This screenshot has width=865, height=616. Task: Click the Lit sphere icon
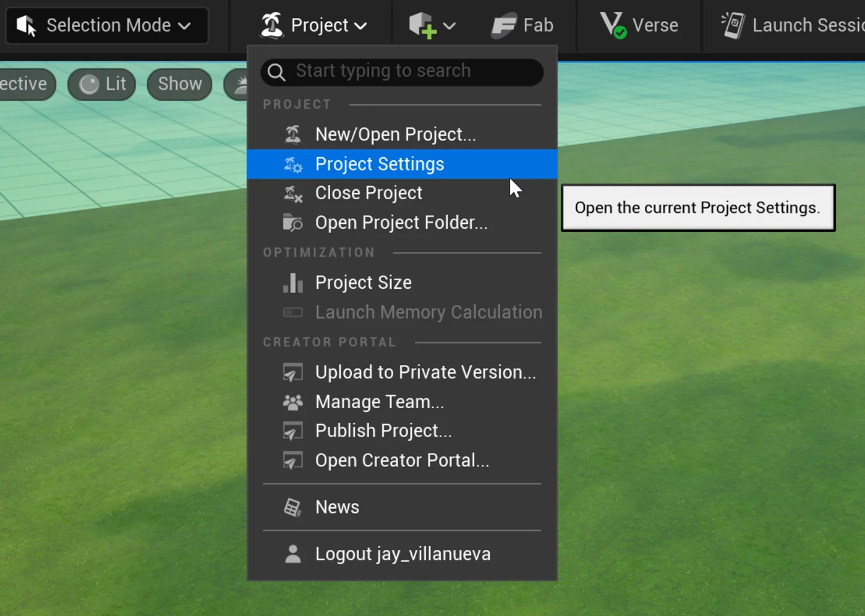(x=89, y=85)
